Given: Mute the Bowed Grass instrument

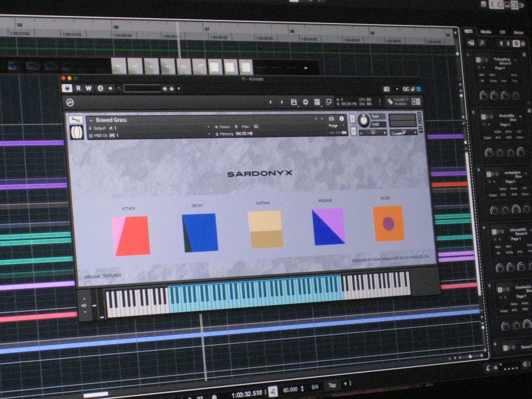Looking at the screenshot, I should pyautogui.click(x=353, y=131).
